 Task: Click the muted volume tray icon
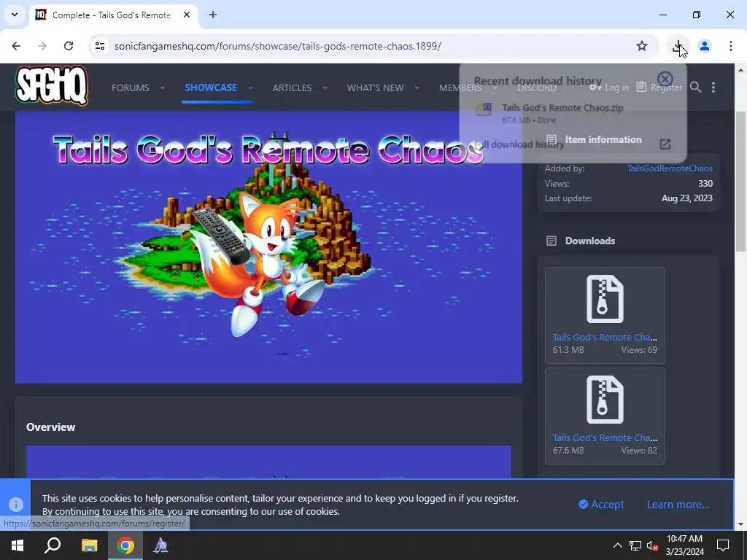tap(653, 545)
